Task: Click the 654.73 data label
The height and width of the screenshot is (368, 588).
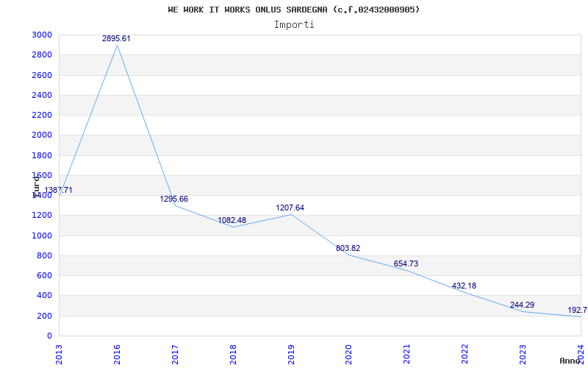Action: 406,264
